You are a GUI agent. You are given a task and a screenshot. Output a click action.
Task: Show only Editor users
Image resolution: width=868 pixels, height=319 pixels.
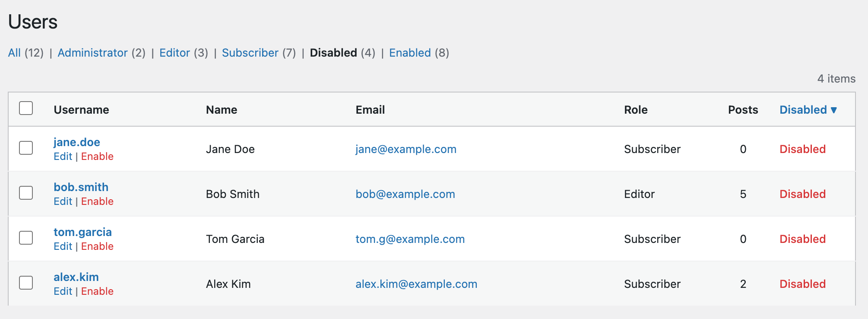174,53
